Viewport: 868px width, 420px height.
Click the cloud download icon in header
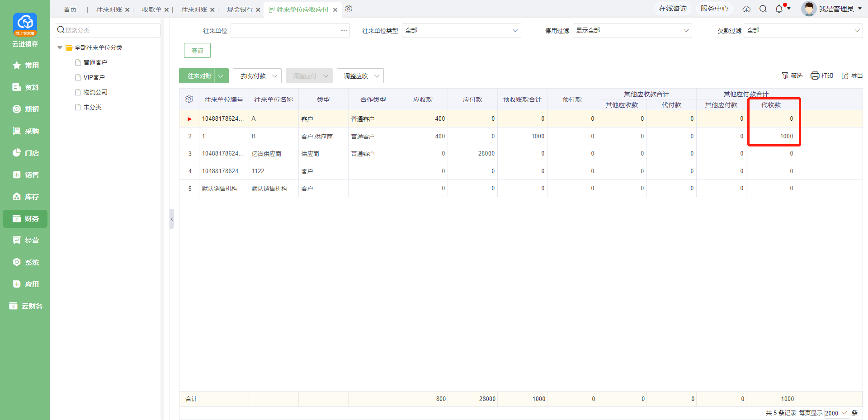point(746,9)
